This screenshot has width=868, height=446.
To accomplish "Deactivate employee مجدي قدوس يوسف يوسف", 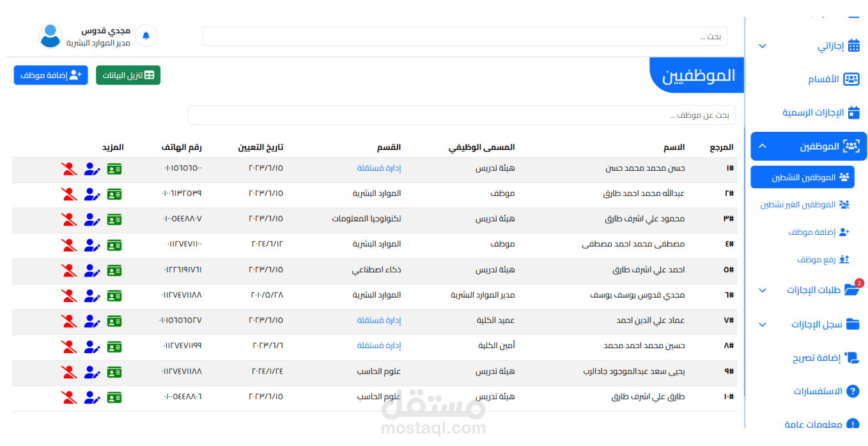I will pos(69,296).
